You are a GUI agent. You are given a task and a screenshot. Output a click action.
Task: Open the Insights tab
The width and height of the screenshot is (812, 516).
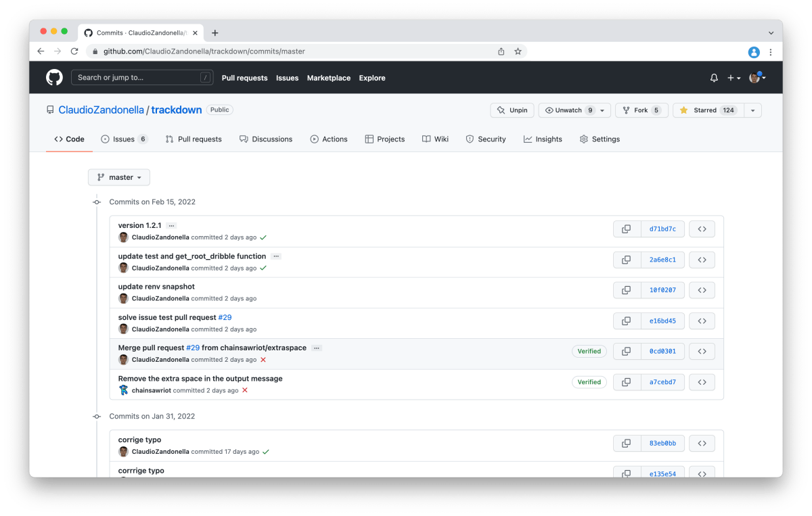[543, 139]
